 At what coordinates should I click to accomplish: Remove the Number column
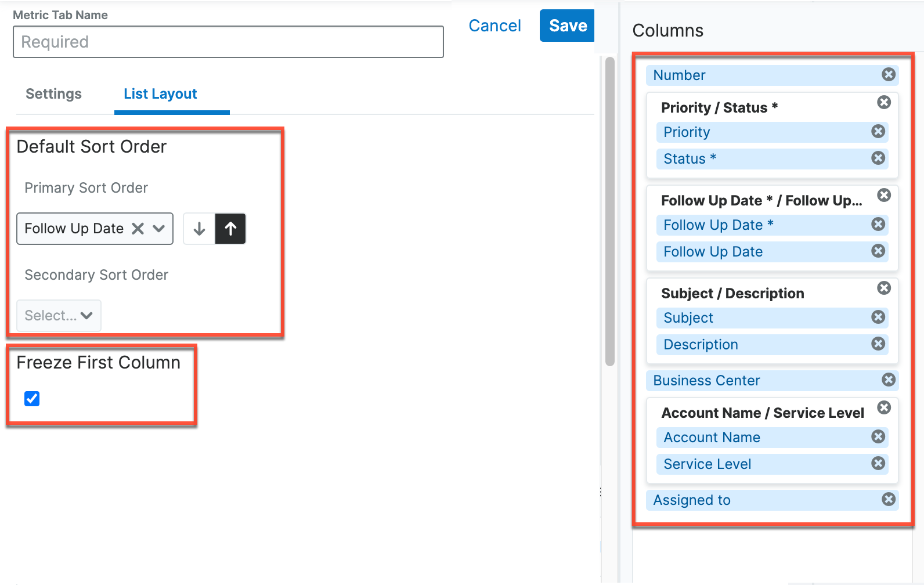888,74
